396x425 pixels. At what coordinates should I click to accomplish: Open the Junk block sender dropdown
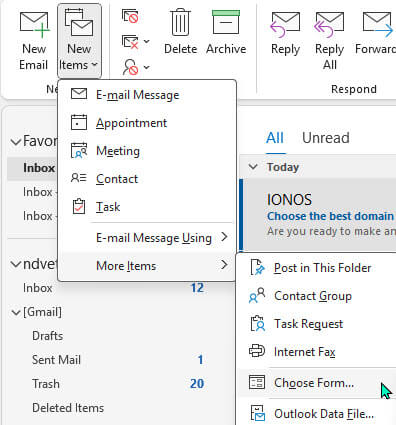136,67
